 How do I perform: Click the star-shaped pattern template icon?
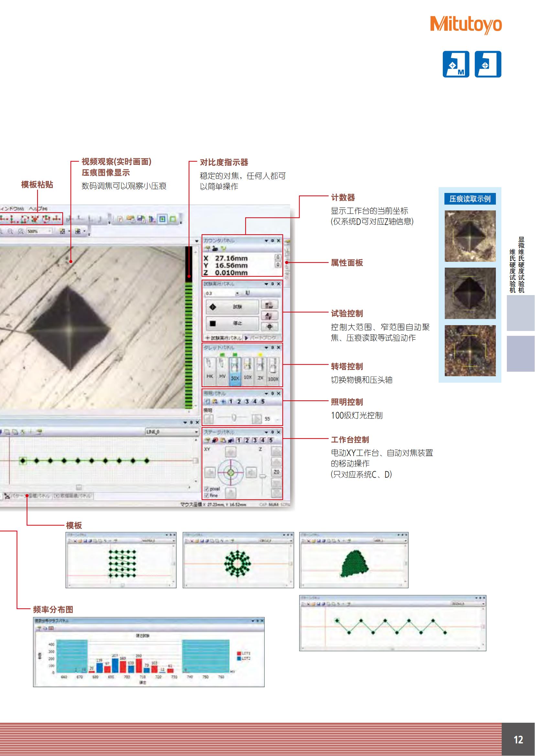click(x=35, y=219)
